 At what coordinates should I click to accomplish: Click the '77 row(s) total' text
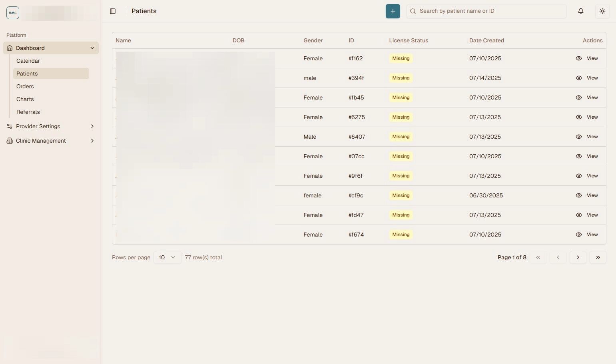point(203,257)
